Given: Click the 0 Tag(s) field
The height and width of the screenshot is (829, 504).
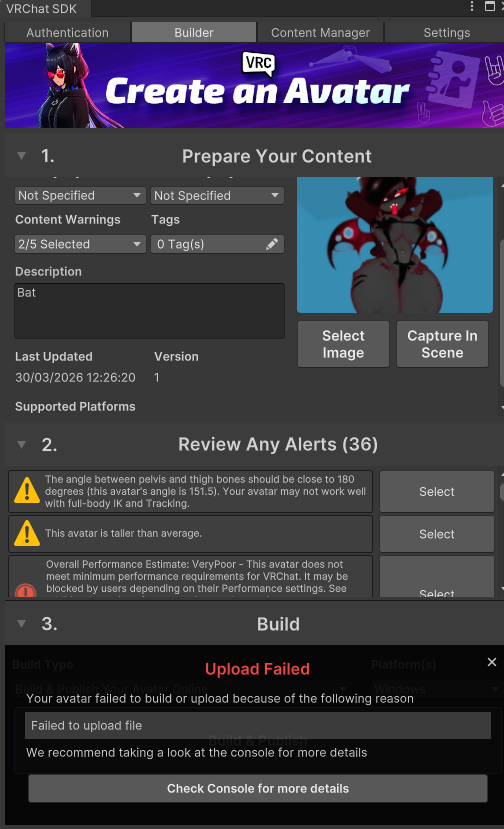Looking at the screenshot, I should pyautogui.click(x=217, y=244).
